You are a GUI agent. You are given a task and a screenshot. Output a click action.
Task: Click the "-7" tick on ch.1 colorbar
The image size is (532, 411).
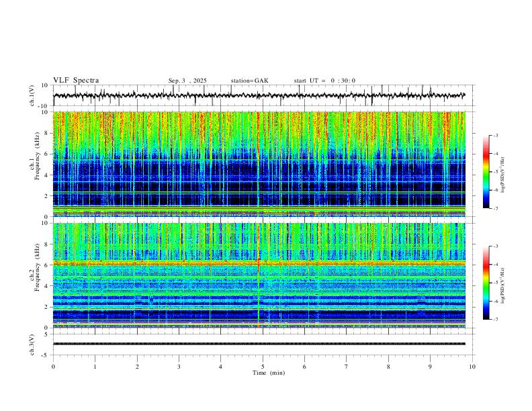[x=495, y=208]
